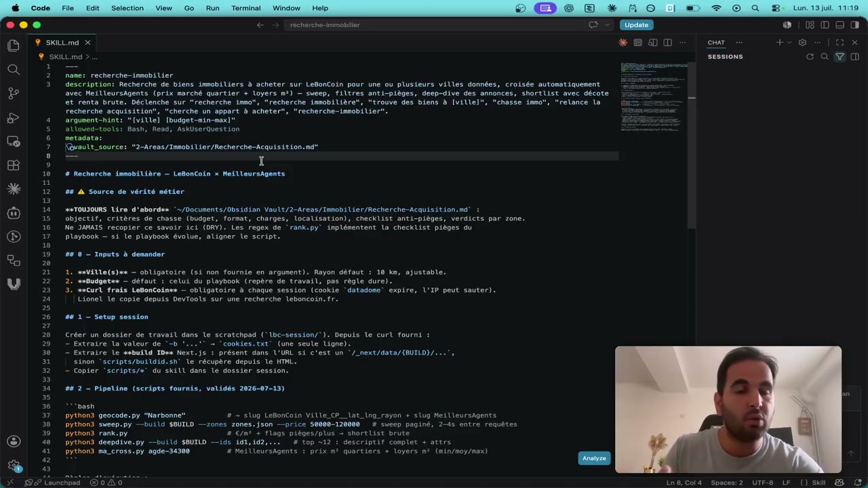Open Extensions view in activity bar
The width and height of the screenshot is (868, 488).
tap(14, 165)
